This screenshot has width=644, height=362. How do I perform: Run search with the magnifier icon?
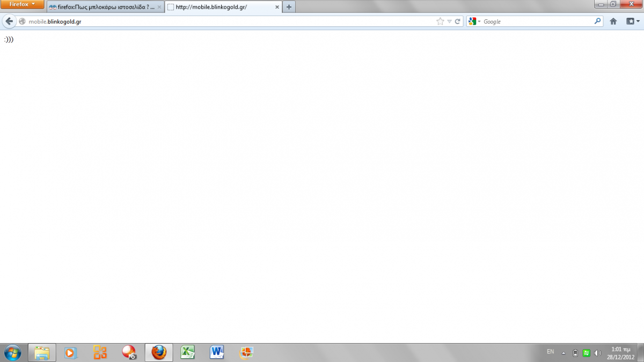click(598, 21)
